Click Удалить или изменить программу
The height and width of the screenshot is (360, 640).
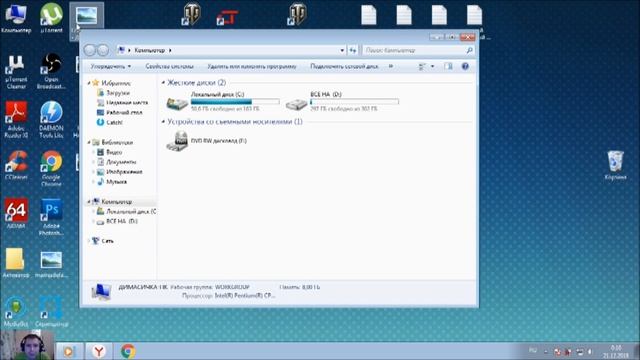click(x=251, y=66)
